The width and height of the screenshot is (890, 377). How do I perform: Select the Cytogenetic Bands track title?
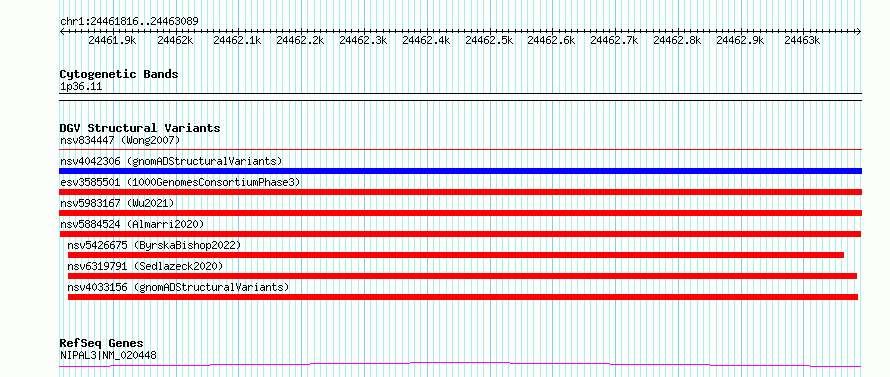click(119, 74)
